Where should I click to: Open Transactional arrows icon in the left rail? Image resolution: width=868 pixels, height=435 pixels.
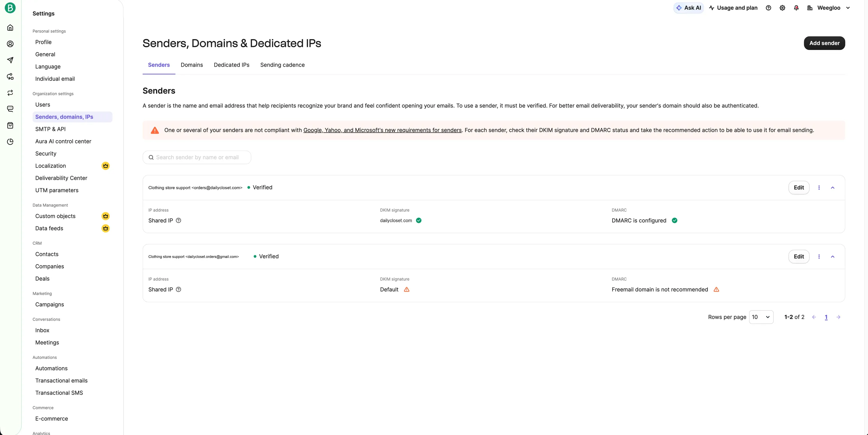[x=10, y=93]
